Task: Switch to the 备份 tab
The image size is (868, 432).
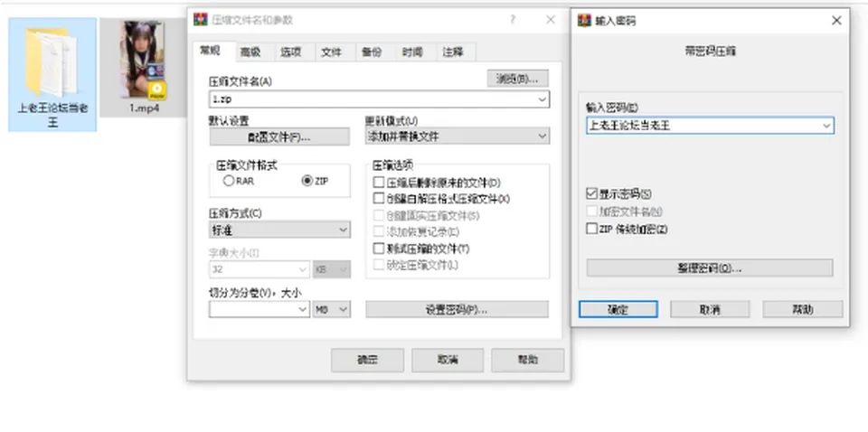Action: tap(372, 52)
